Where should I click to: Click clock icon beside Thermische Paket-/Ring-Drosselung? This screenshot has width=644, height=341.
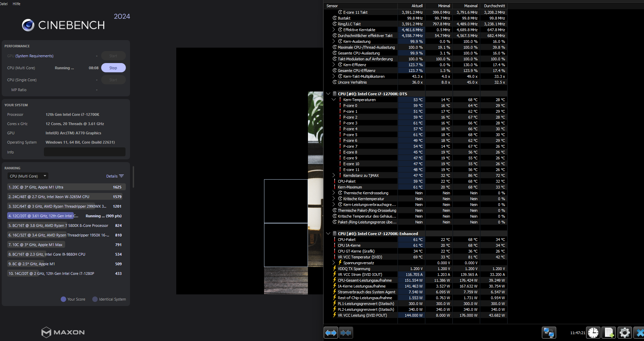tap(335, 210)
